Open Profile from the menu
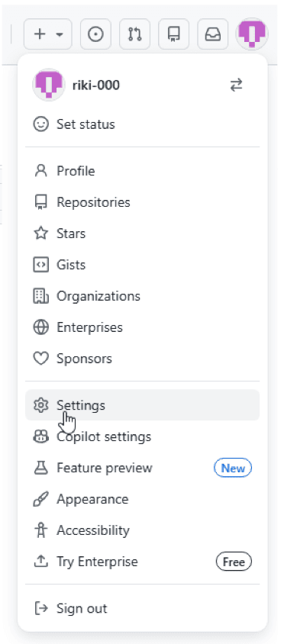Viewport: 284px width, 644px height. [x=142, y=171]
